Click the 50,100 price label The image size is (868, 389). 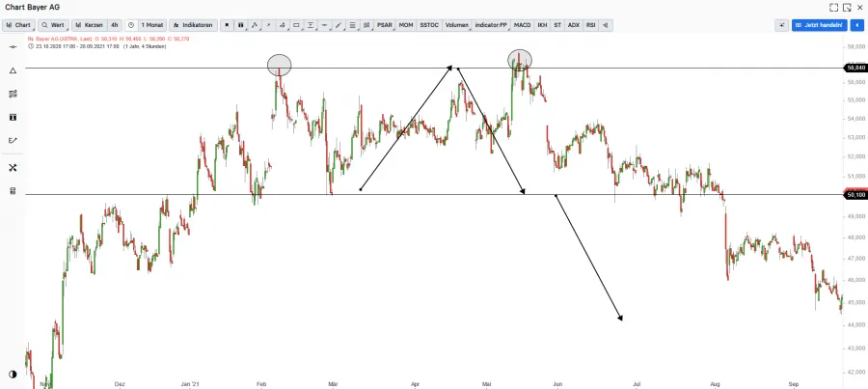tap(854, 195)
